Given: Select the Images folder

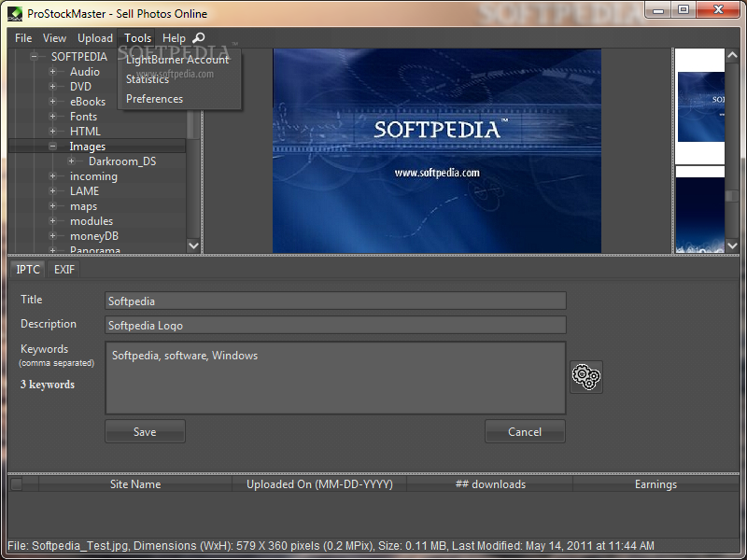Looking at the screenshot, I should 88,147.
